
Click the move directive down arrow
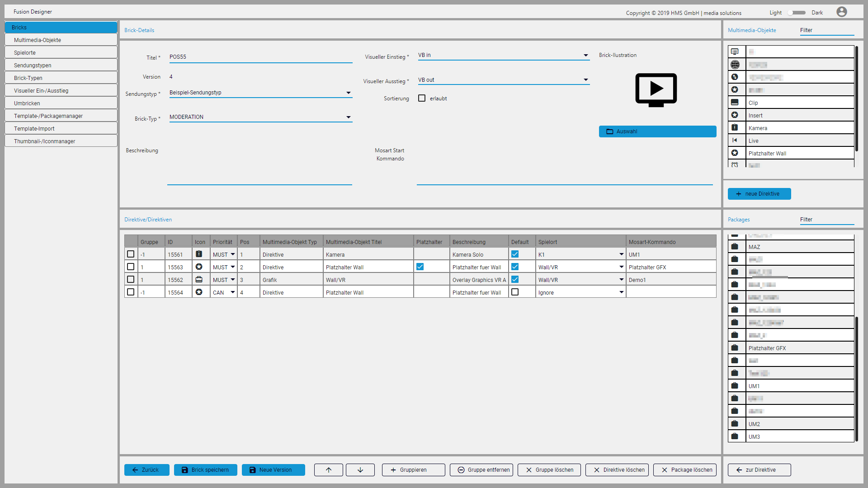click(x=360, y=470)
